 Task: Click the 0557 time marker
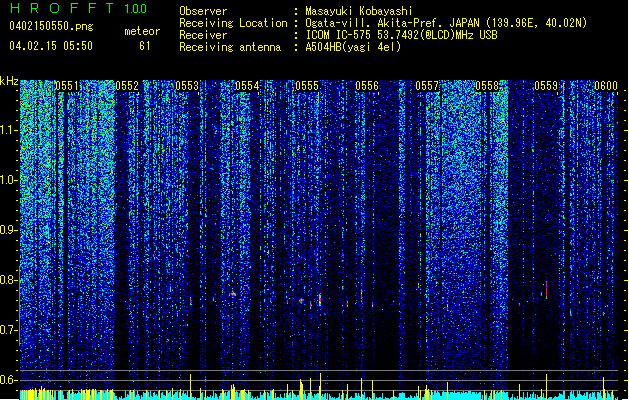point(427,86)
